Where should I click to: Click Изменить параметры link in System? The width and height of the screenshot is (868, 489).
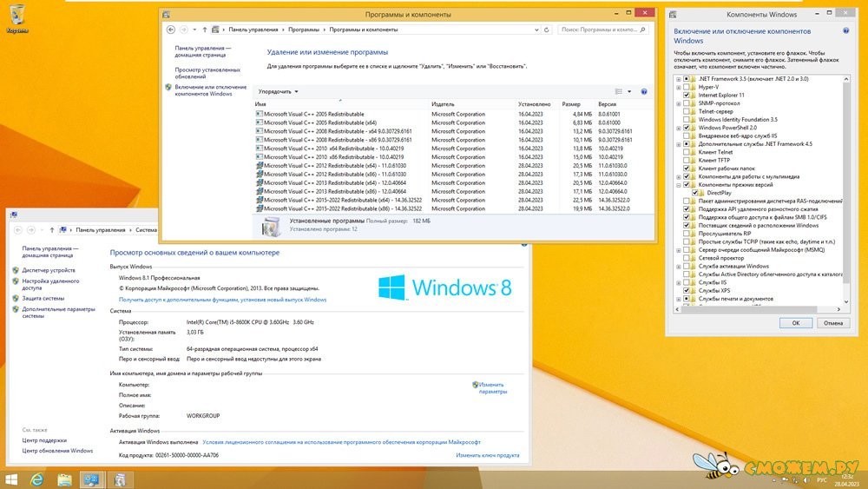(x=493, y=387)
